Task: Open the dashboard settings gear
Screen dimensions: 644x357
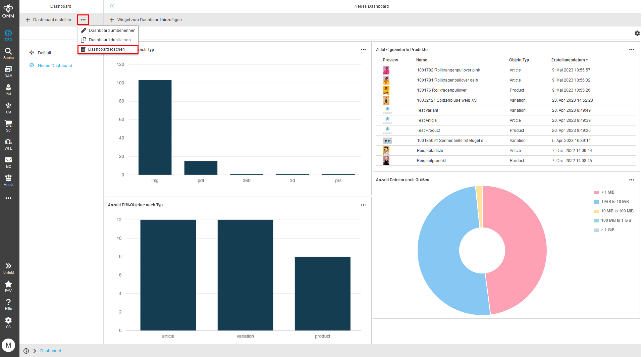Action: coord(637,33)
